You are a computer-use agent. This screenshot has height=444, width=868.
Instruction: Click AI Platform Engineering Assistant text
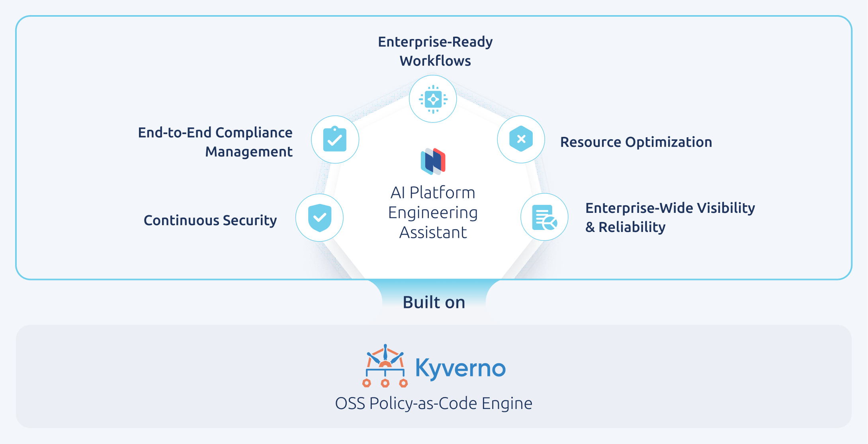pos(433,212)
